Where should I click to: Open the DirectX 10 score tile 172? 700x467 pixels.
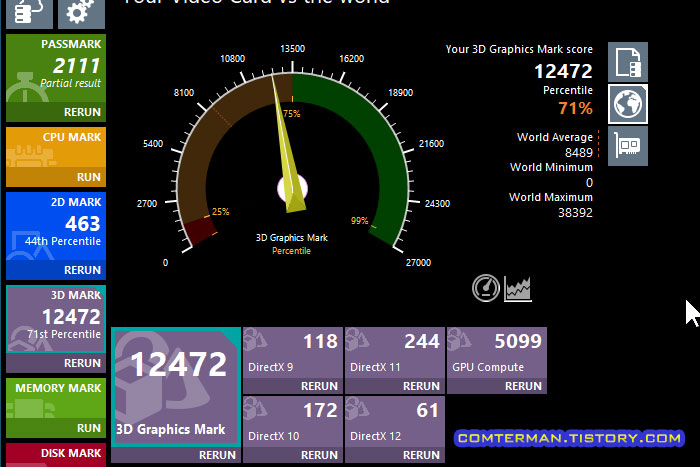(x=293, y=421)
